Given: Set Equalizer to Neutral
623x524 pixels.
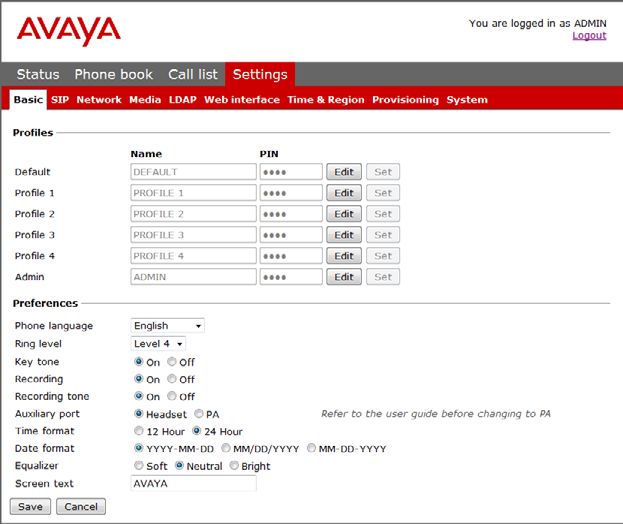Looking at the screenshot, I should point(180,466).
